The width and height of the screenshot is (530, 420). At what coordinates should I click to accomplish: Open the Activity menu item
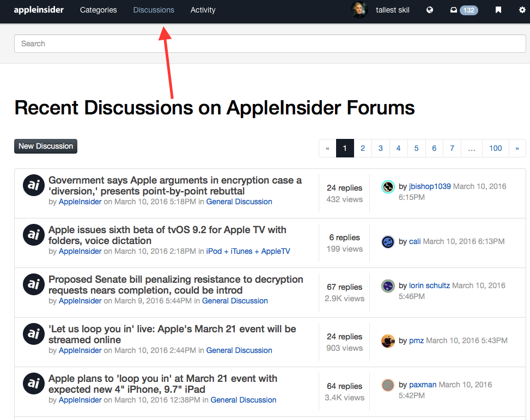pyautogui.click(x=203, y=10)
